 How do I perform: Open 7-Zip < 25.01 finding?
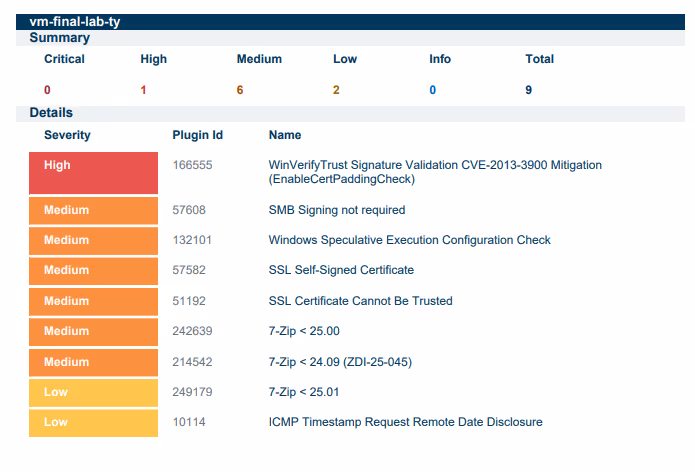(x=304, y=392)
